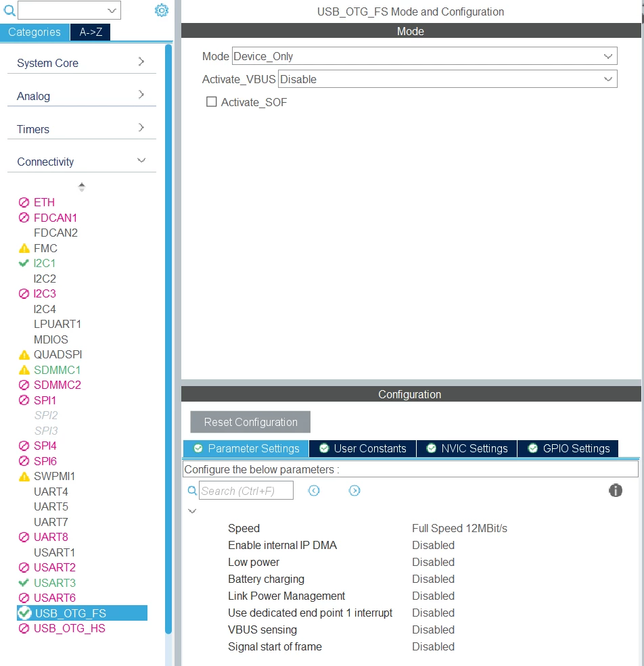
Task: Select MDIOS peripheral
Action: pos(51,339)
